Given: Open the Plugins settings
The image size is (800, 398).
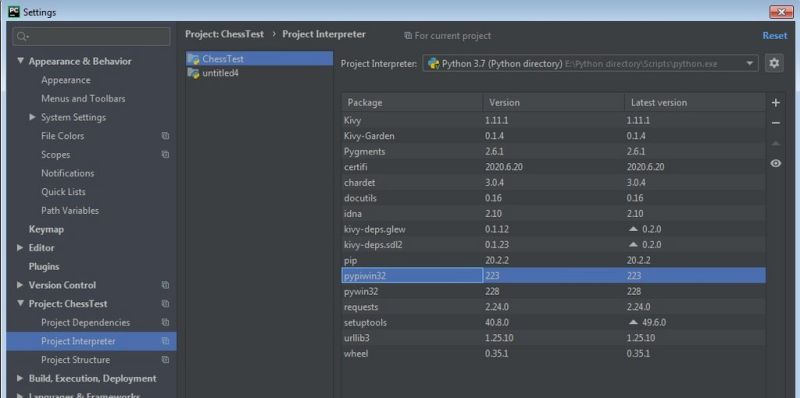Looking at the screenshot, I should [x=44, y=266].
